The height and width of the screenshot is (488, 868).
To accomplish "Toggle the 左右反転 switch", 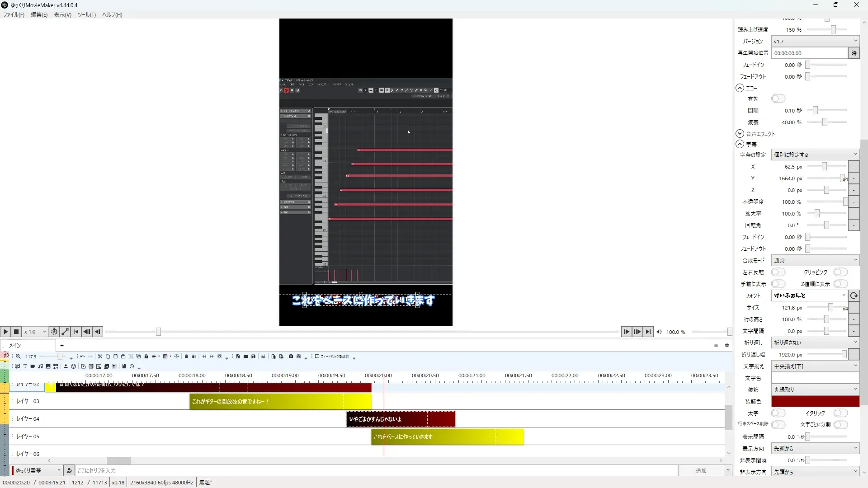I will tap(778, 272).
